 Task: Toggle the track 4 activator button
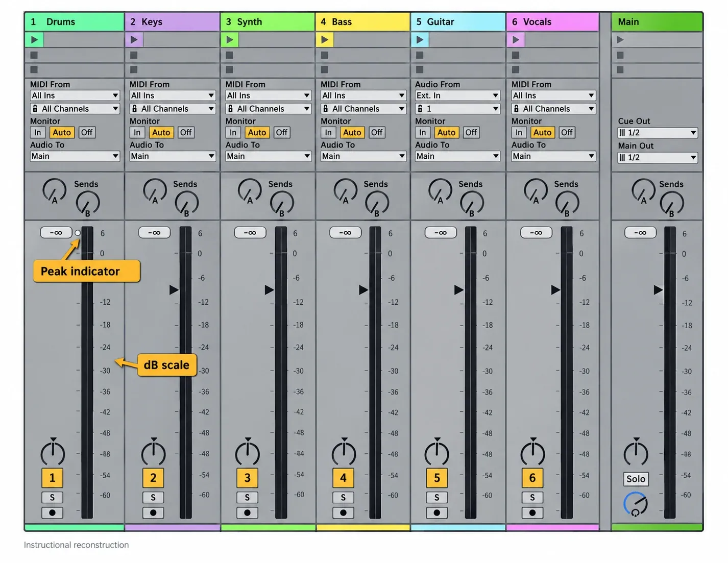343,478
